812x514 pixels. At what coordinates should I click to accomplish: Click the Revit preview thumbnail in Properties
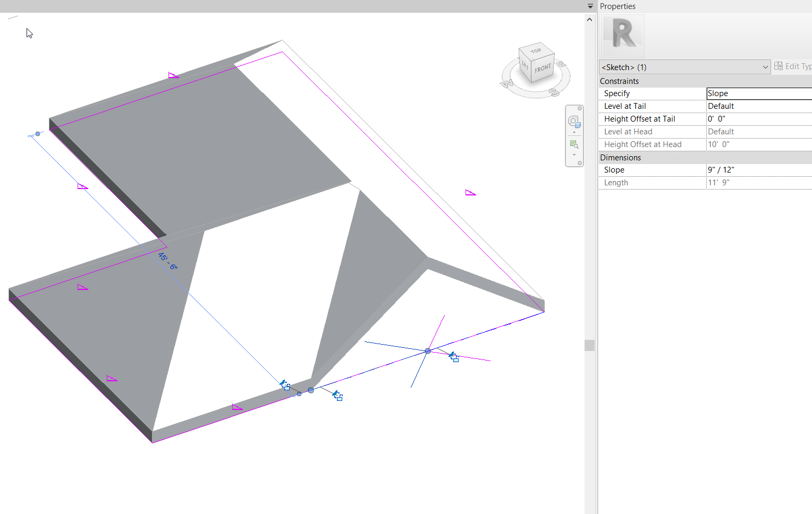click(x=622, y=35)
